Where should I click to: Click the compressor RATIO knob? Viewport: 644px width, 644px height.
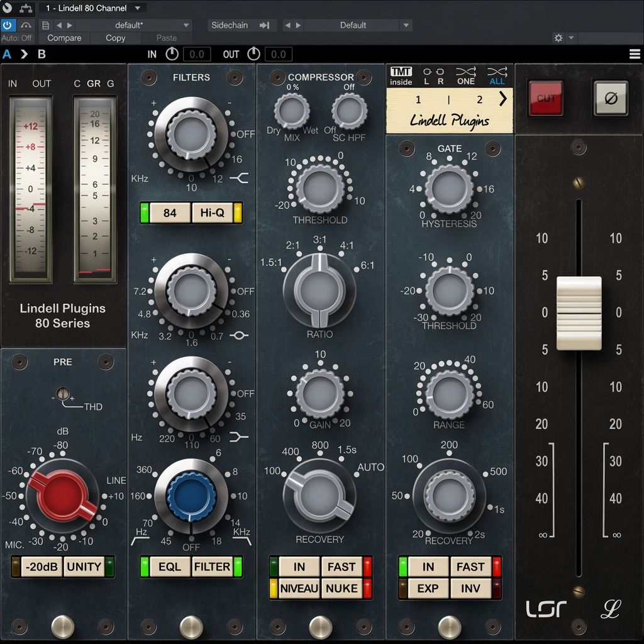[x=319, y=290]
